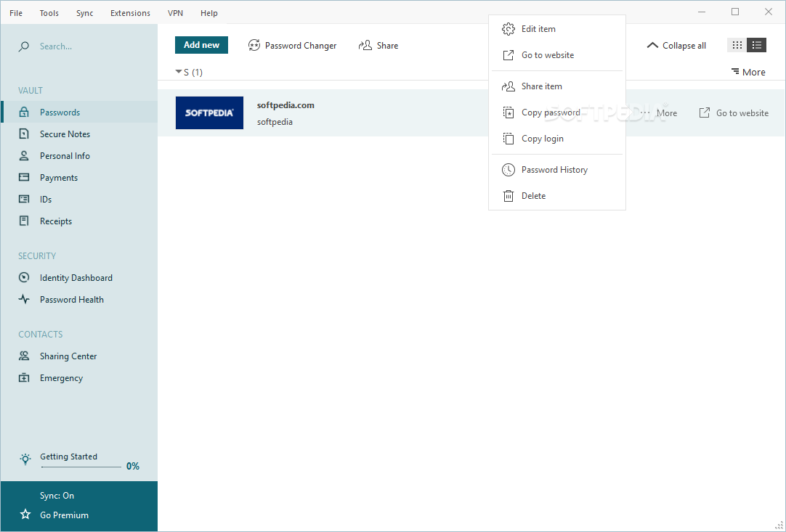Open the Sync menu
Viewport: 786px width, 532px height.
click(85, 13)
